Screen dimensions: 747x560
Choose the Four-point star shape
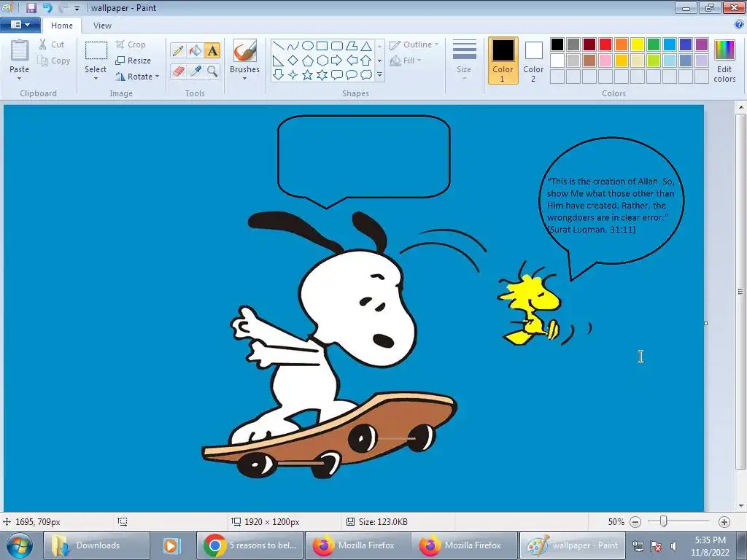pyautogui.click(x=293, y=75)
